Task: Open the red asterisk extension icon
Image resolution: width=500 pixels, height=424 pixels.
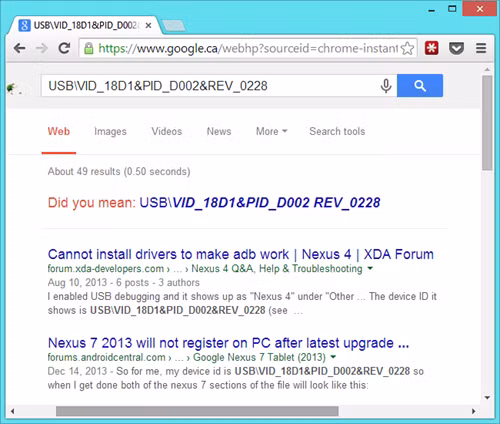Action: point(432,49)
